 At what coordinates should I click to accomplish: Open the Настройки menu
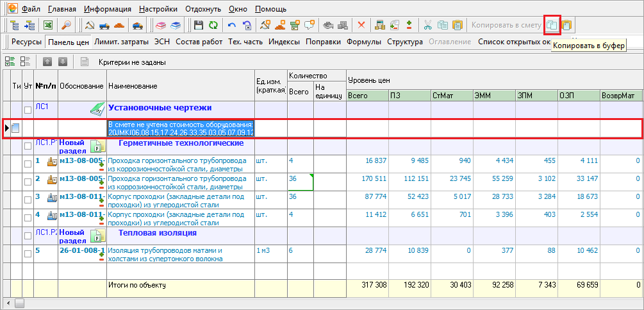158,9
